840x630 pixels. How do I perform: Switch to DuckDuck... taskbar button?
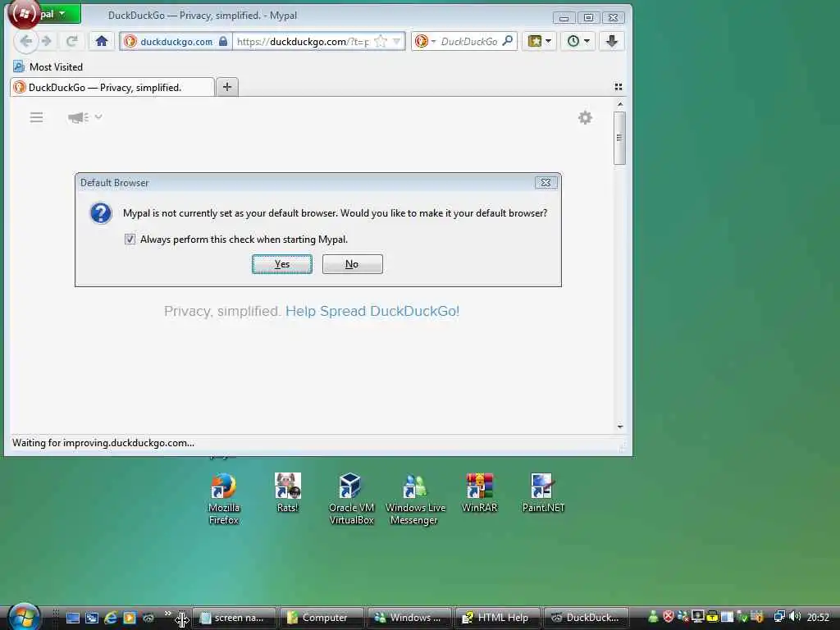[585, 618]
